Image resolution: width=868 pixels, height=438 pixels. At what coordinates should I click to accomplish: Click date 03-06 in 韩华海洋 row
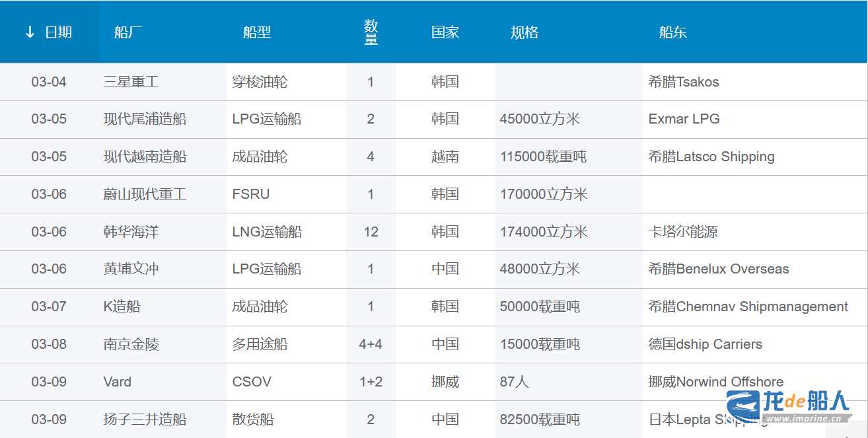coord(49,232)
